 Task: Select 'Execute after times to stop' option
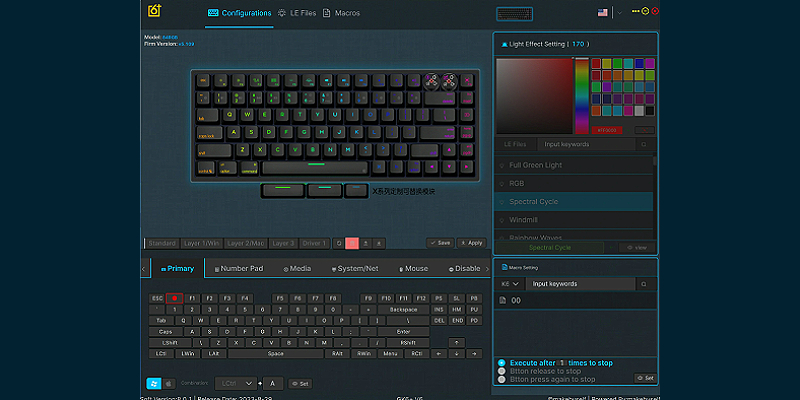pyautogui.click(x=501, y=363)
